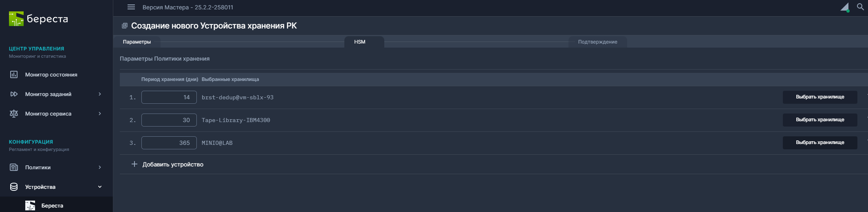Click the Политики newspaper icon
The image size is (868, 212).
(x=14, y=167)
